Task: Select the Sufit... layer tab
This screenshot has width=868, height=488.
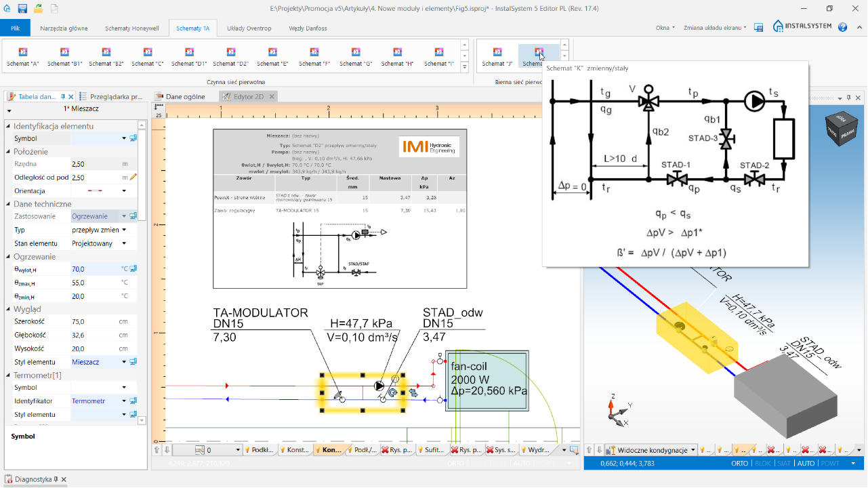Action: click(432, 450)
